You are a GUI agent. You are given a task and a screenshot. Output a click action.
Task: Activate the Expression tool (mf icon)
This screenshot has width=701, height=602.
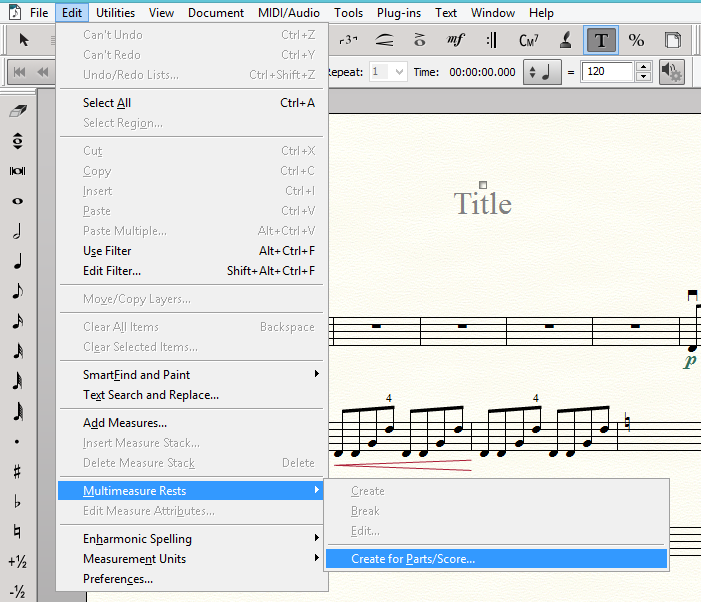coord(456,40)
